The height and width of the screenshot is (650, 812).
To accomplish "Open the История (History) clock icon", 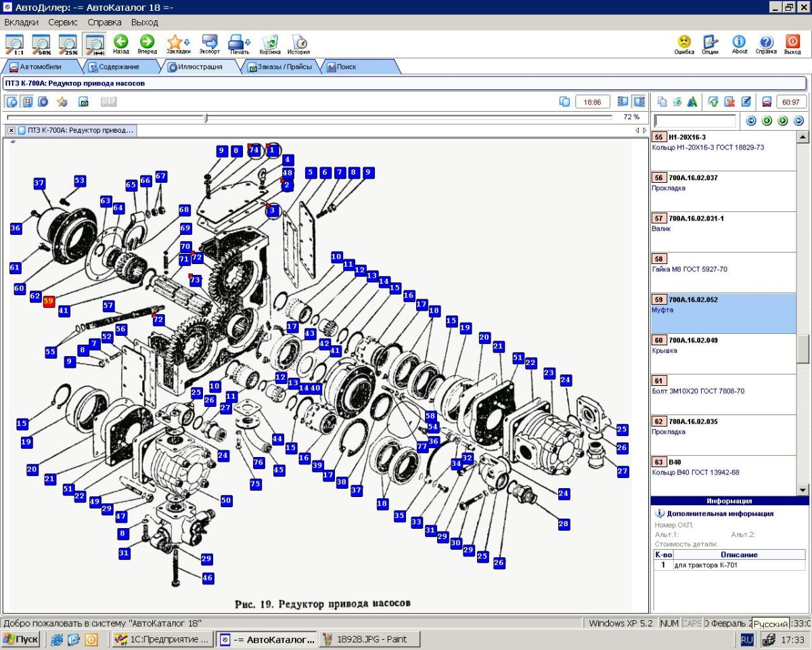I will point(298,42).
